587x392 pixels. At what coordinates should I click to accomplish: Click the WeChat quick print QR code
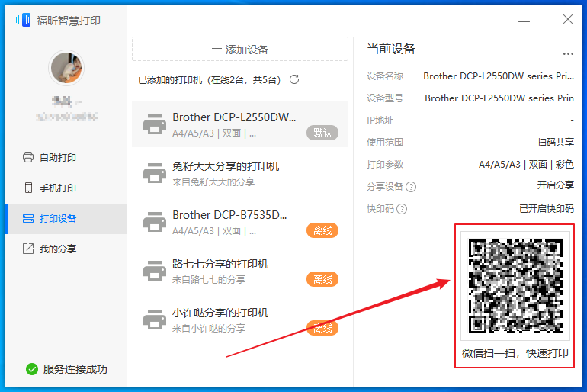tap(515, 287)
